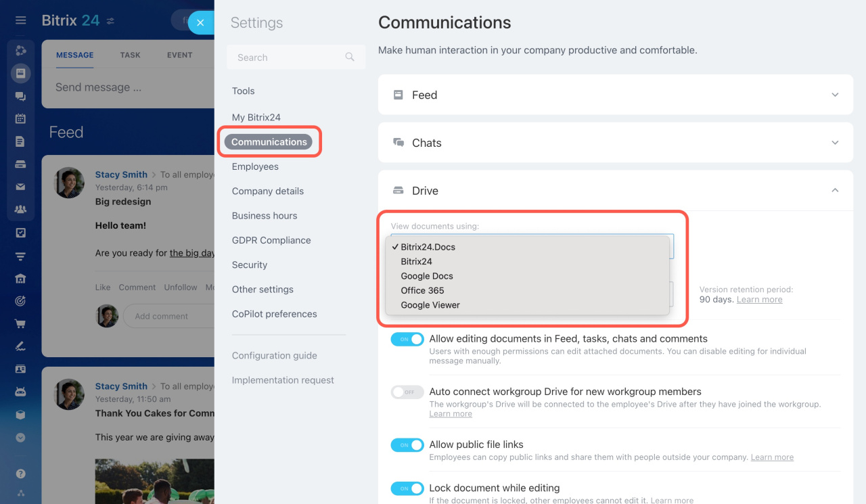Choose Bitrix24.Docs in the viewer dropdown

(x=527, y=247)
